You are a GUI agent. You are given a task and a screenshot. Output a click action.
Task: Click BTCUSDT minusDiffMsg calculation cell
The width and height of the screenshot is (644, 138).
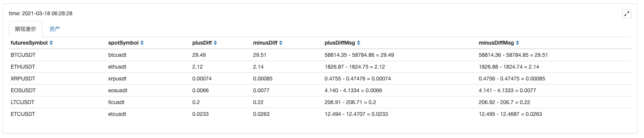(513, 55)
